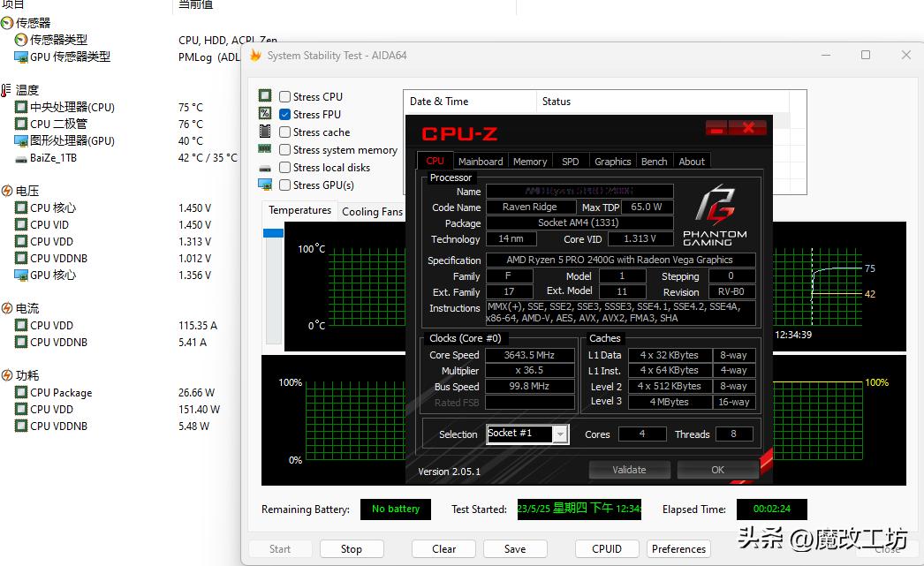
Task: Enable the Stress system memory checkbox
Action: pos(284,150)
